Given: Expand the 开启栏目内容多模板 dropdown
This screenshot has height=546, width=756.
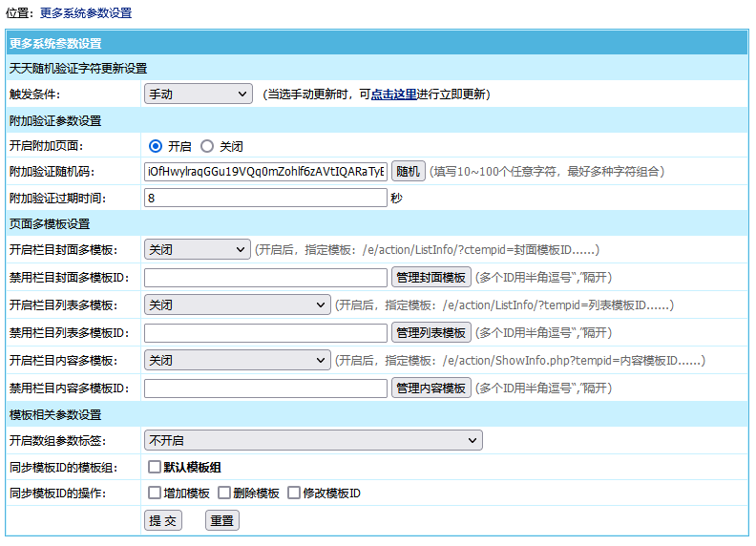Looking at the screenshot, I should click(x=237, y=361).
